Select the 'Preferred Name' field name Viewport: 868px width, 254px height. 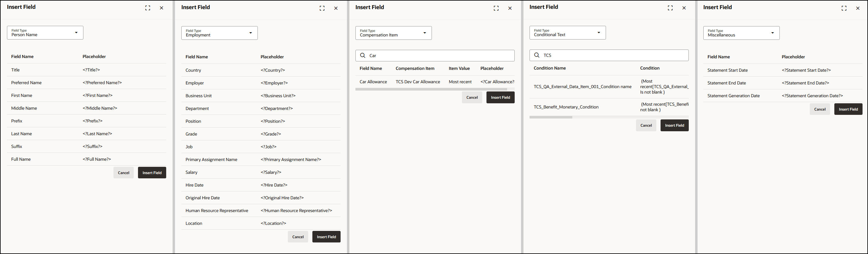click(26, 83)
